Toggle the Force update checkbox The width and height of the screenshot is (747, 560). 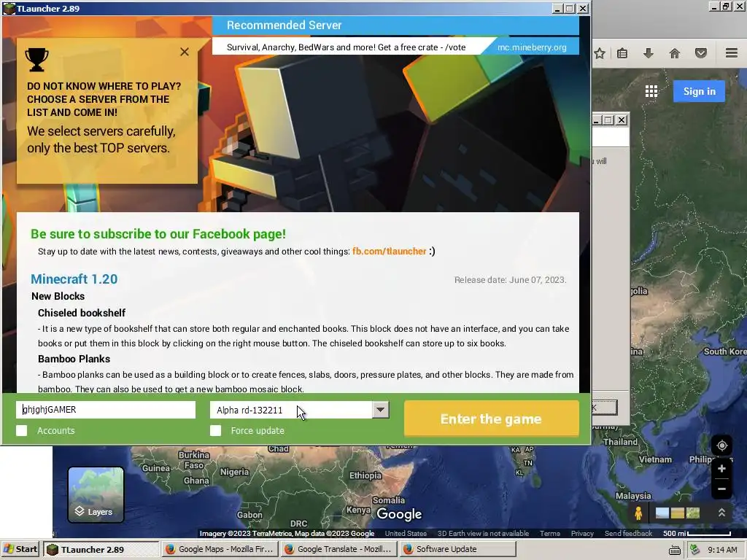216,430
